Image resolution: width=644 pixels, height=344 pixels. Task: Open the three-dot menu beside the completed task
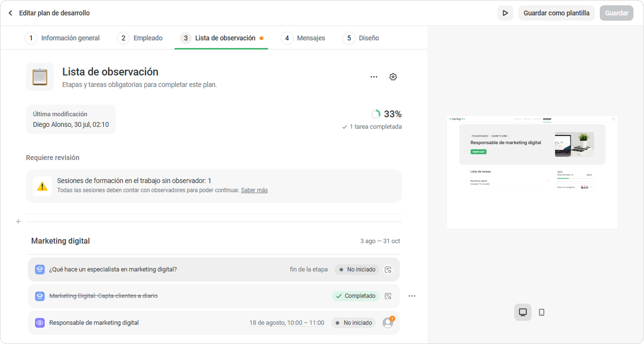412,296
